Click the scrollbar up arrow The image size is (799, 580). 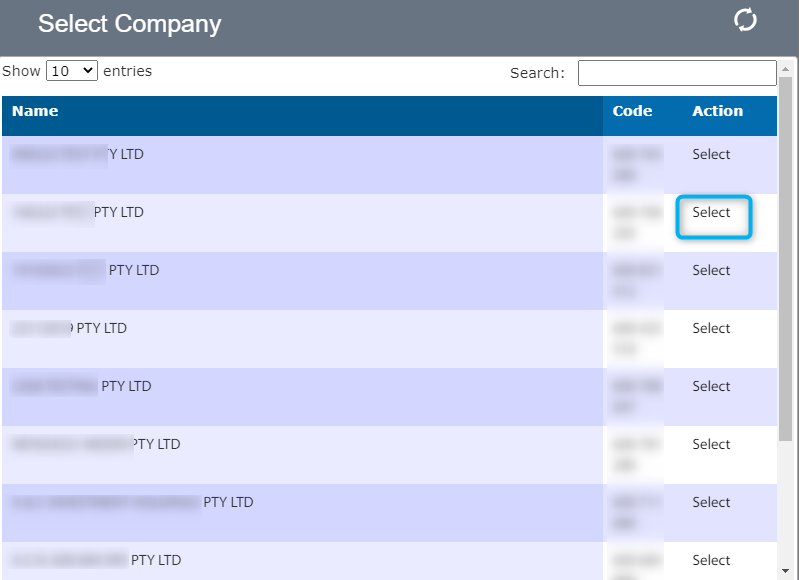click(x=785, y=68)
